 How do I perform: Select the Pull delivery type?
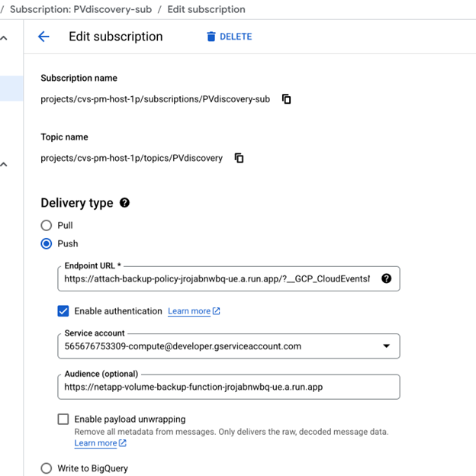pyautogui.click(x=47, y=226)
